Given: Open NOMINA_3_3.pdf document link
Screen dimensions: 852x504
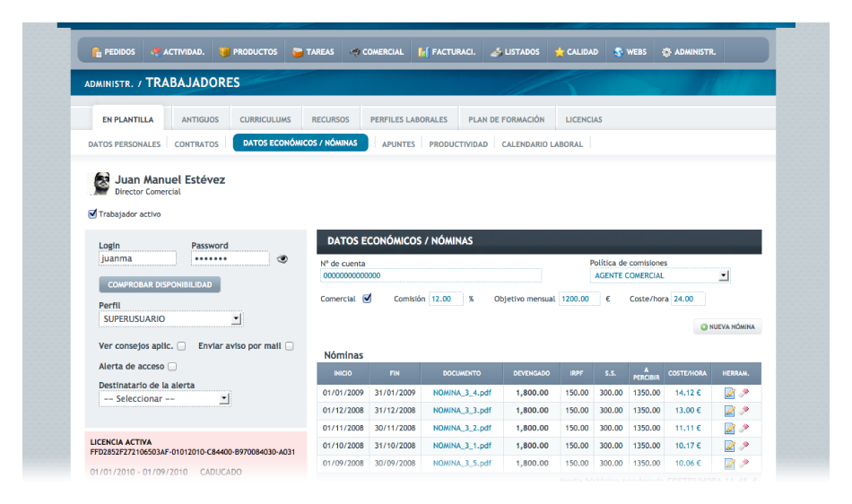Looking at the screenshot, I should pyautogui.click(x=462, y=411).
